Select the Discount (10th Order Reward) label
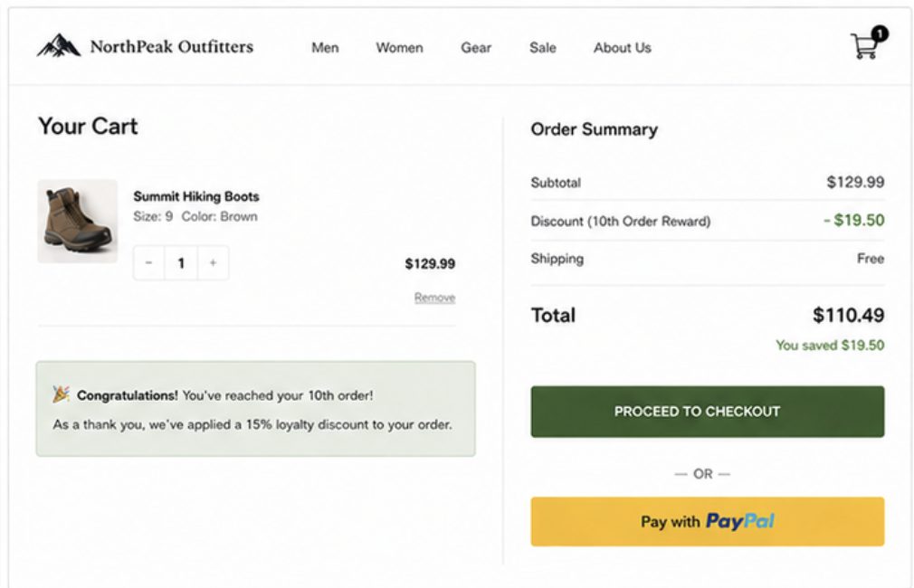This screenshot has width=914, height=588. click(620, 222)
